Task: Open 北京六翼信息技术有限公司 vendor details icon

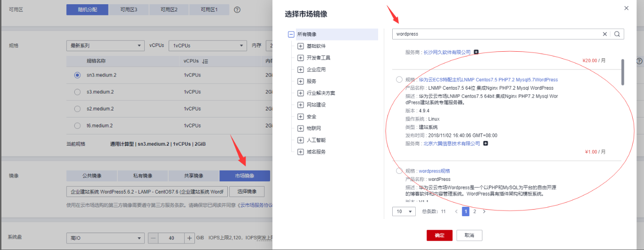Action: tap(486, 143)
